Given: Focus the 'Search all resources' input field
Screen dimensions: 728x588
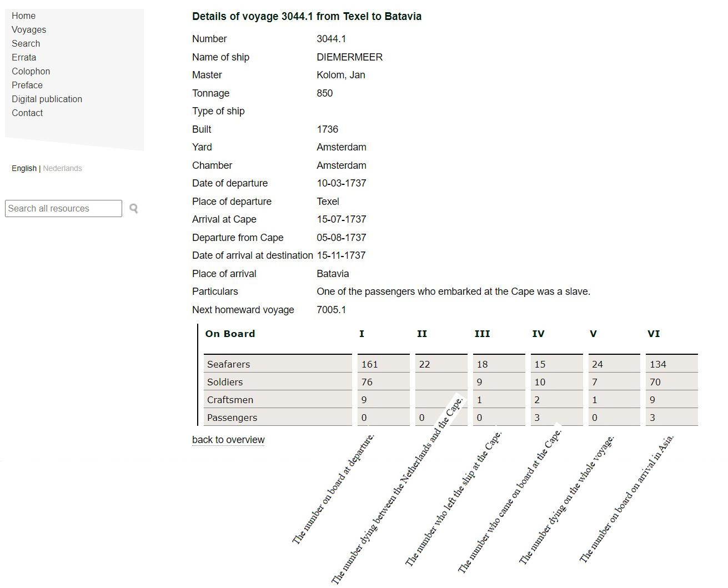Looking at the screenshot, I should coord(63,208).
